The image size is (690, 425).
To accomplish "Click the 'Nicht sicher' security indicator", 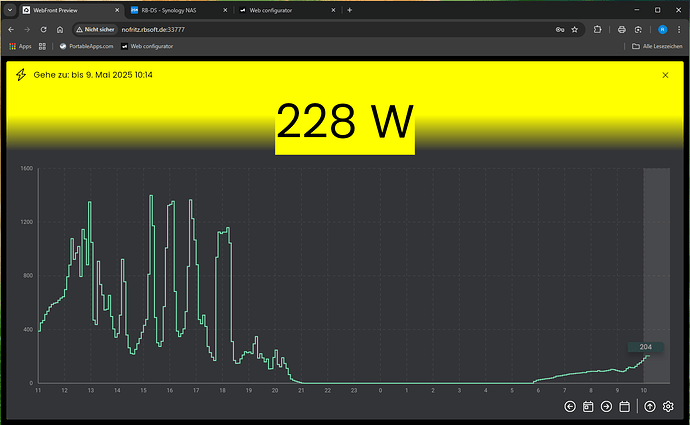I will tap(95, 29).
